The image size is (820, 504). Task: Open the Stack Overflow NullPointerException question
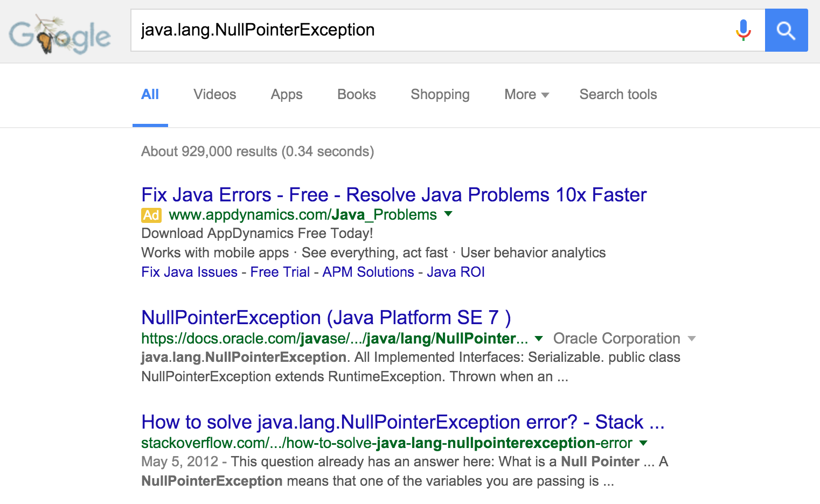click(x=402, y=422)
